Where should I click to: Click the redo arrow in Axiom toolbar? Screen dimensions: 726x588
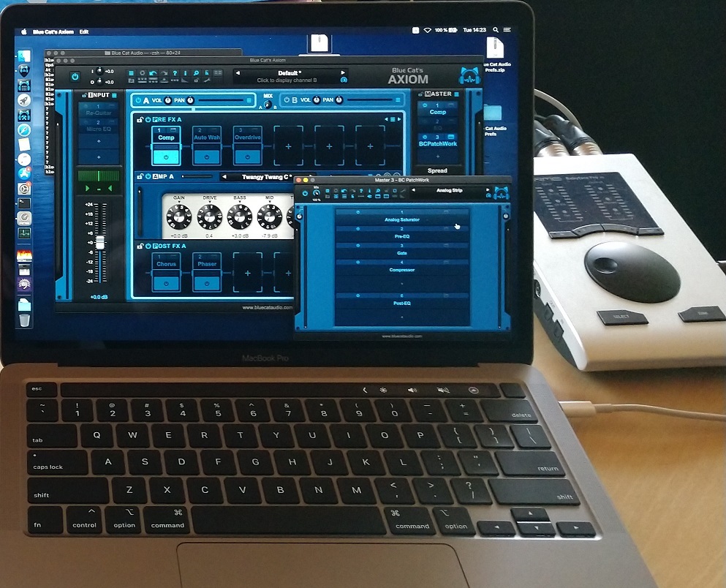pyautogui.click(x=164, y=73)
